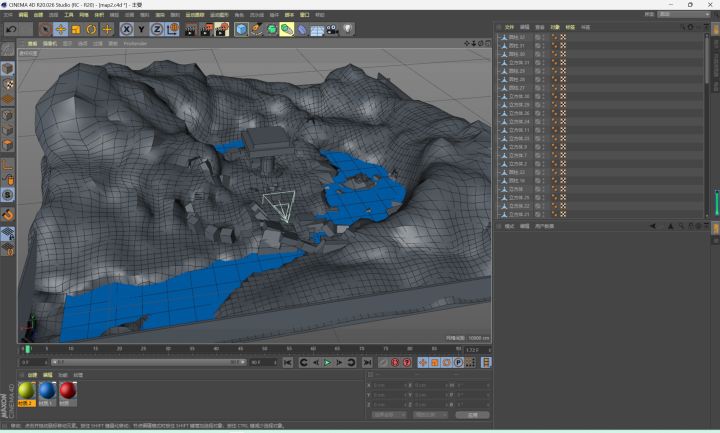
Task: Open Render Settings clapperboard with gear
Action: click(222, 29)
